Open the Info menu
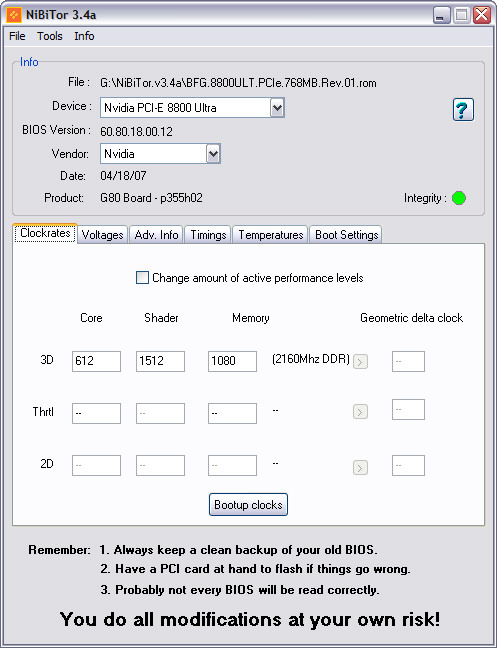Viewport: 497px width, 648px height. coord(84,36)
